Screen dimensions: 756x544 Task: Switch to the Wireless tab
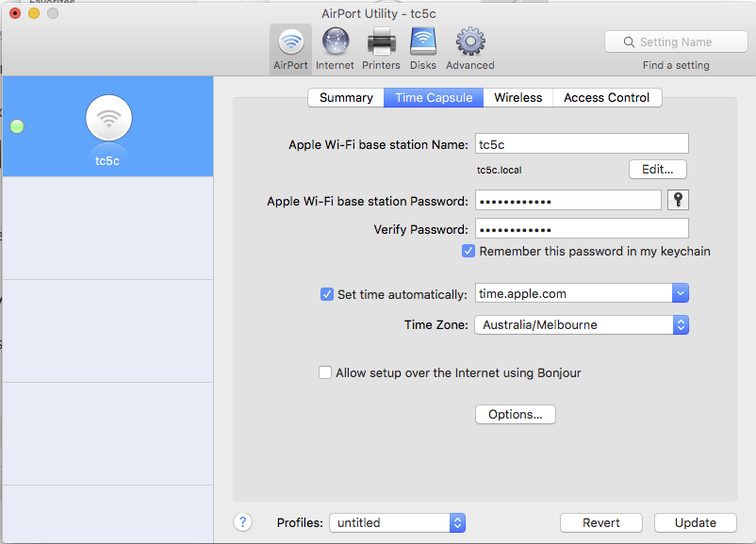tap(518, 97)
